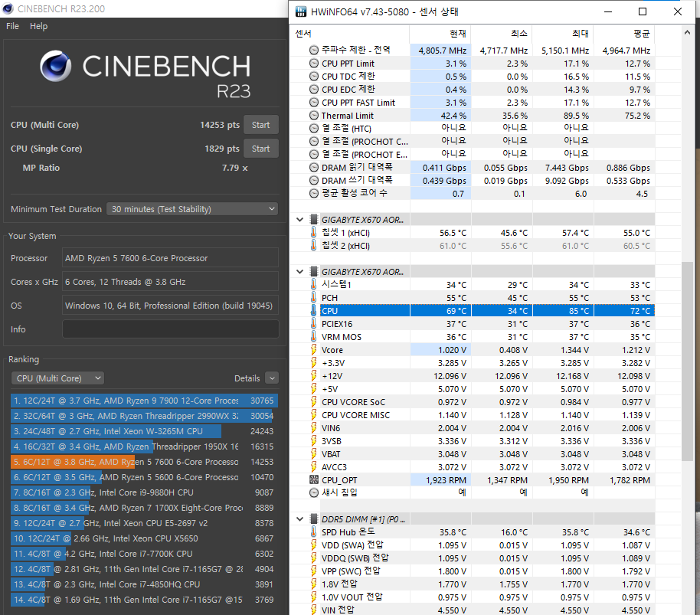Screen dimensions: 700x615
Task: Click the HWiNFO vertical scrollbar thumb
Action: 687,361
